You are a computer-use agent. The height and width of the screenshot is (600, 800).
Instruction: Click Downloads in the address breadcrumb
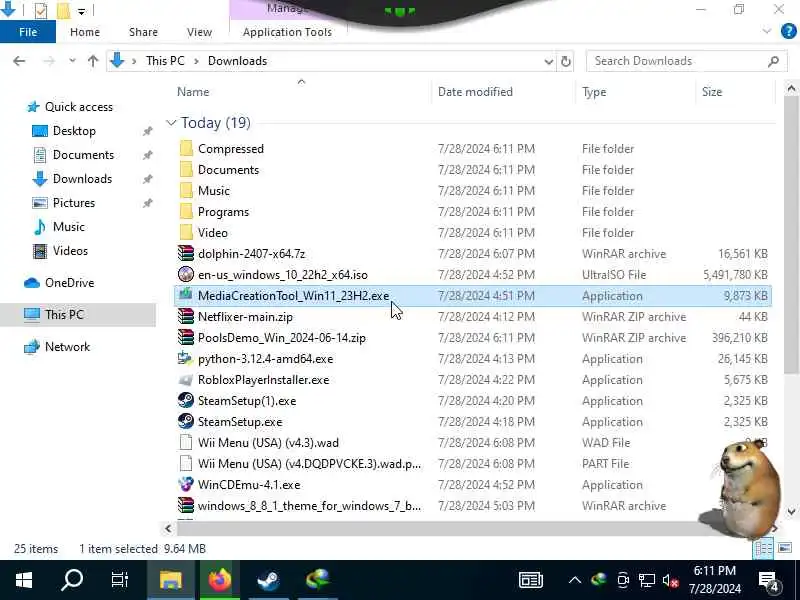(237, 61)
